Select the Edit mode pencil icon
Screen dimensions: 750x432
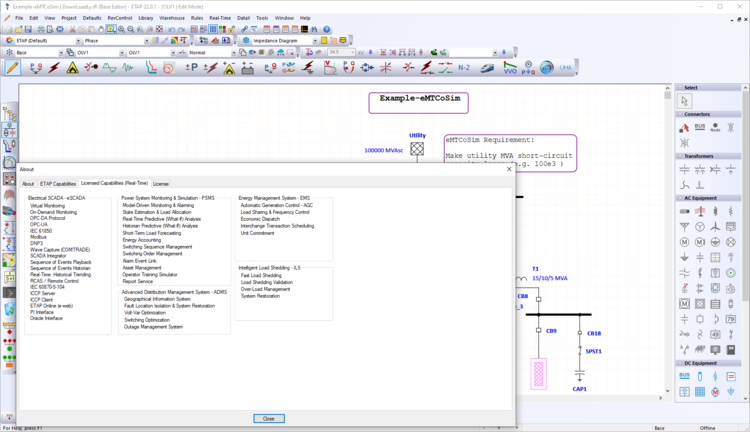point(12,68)
